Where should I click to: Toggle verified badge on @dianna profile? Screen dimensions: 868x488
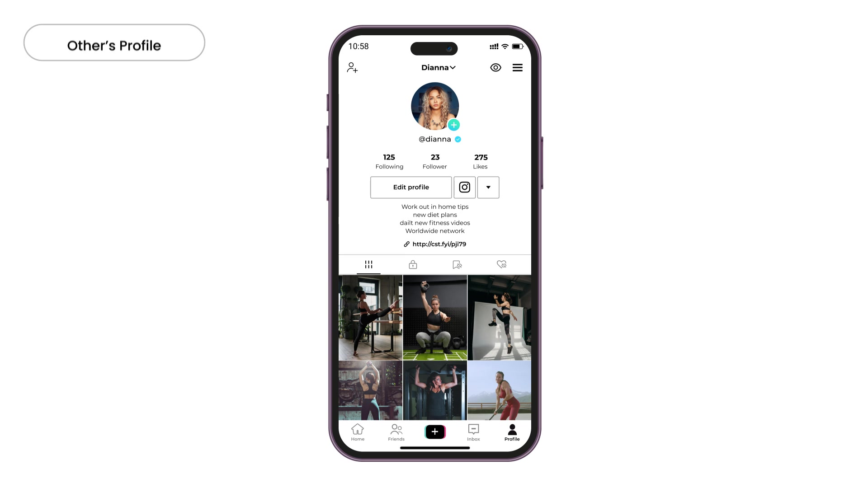(x=458, y=139)
